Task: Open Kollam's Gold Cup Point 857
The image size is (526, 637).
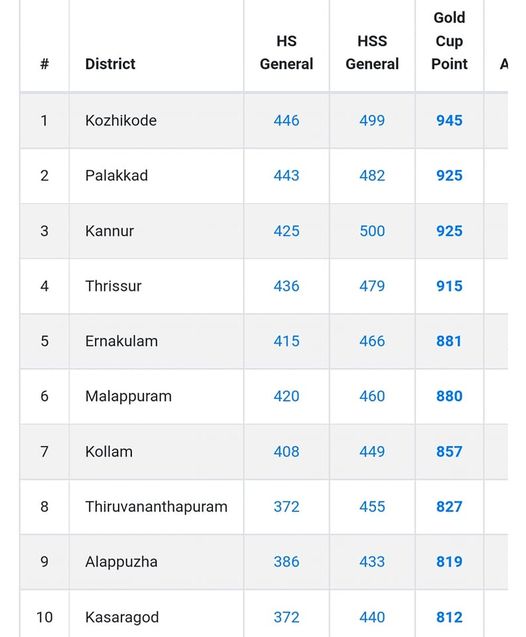Action: point(449,451)
